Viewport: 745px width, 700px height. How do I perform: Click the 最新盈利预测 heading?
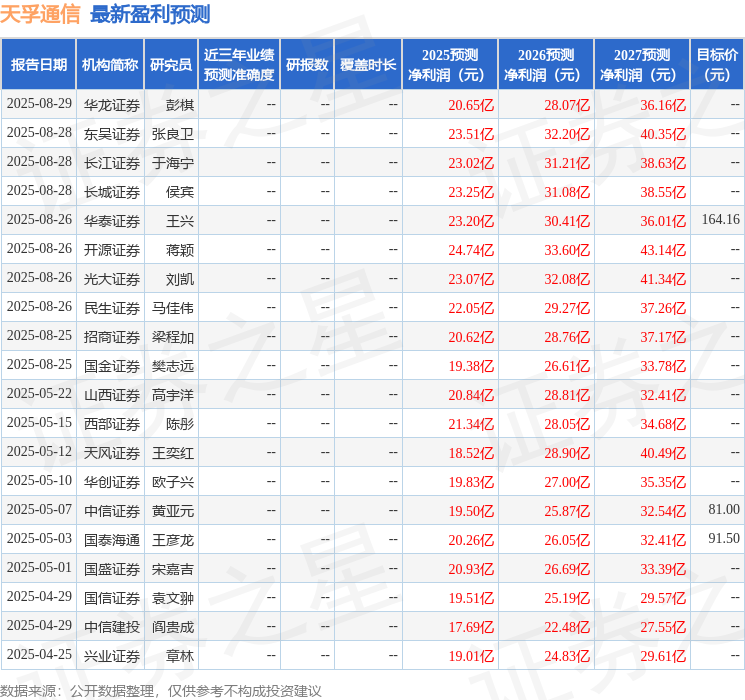coord(150,14)
